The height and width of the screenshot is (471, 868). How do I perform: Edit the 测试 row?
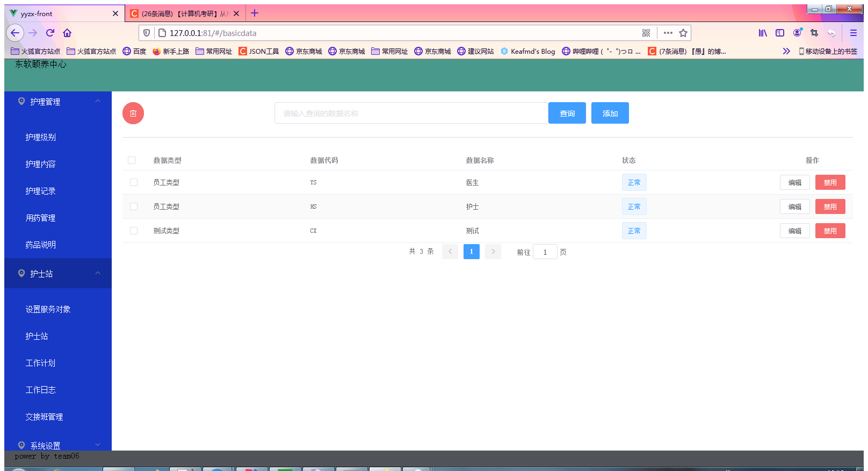click(795, 231)
